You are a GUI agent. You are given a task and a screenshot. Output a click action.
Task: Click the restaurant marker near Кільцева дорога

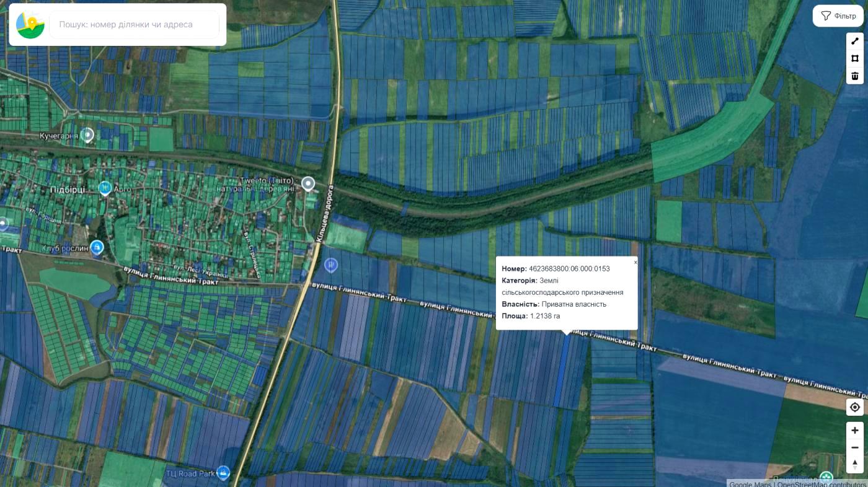point(331,265)
